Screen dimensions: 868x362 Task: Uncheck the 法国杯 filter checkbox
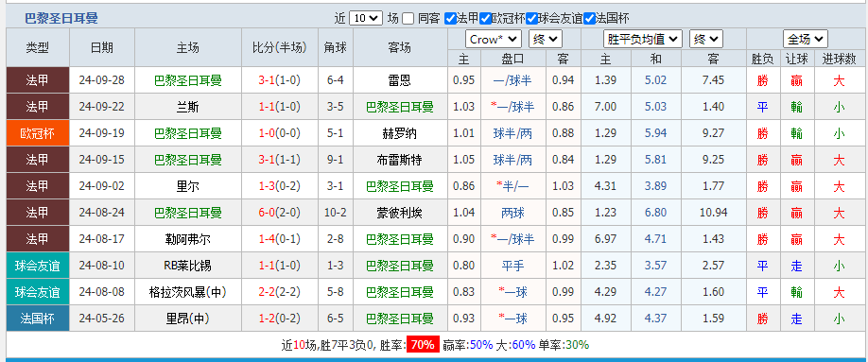[x=590, y=19]
